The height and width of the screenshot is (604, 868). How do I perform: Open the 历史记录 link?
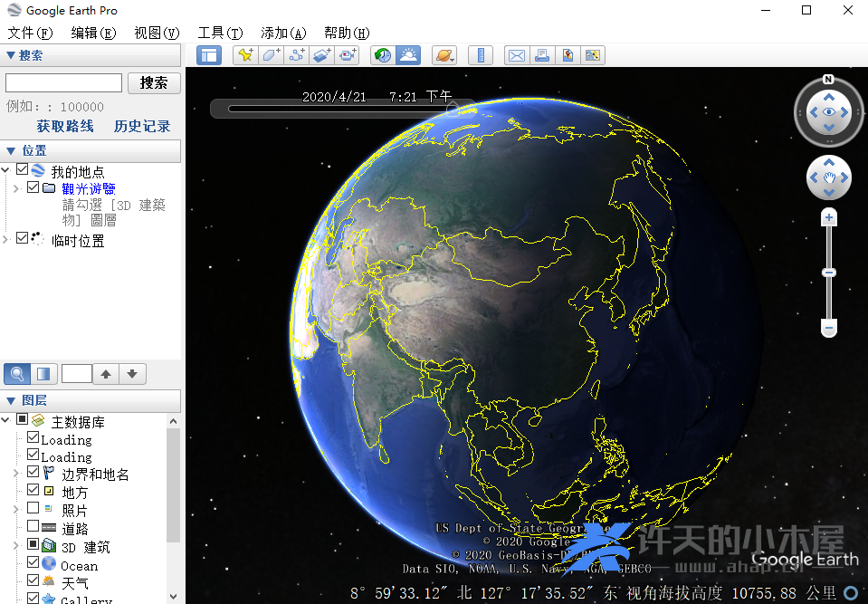tap(142, 126)
